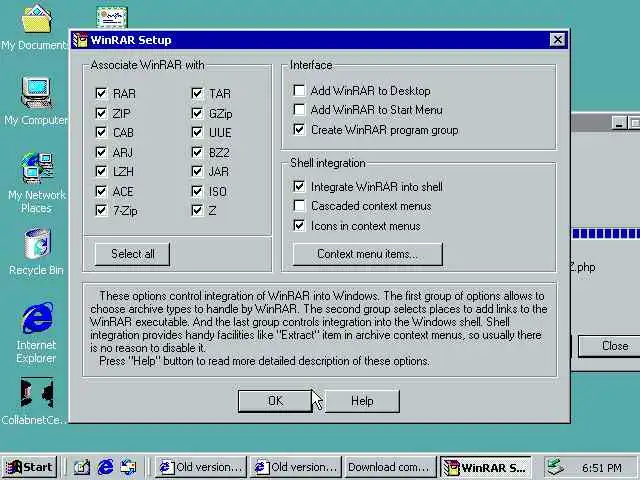
Task: Enable Cascaded context menus
Action: [299, 206]
